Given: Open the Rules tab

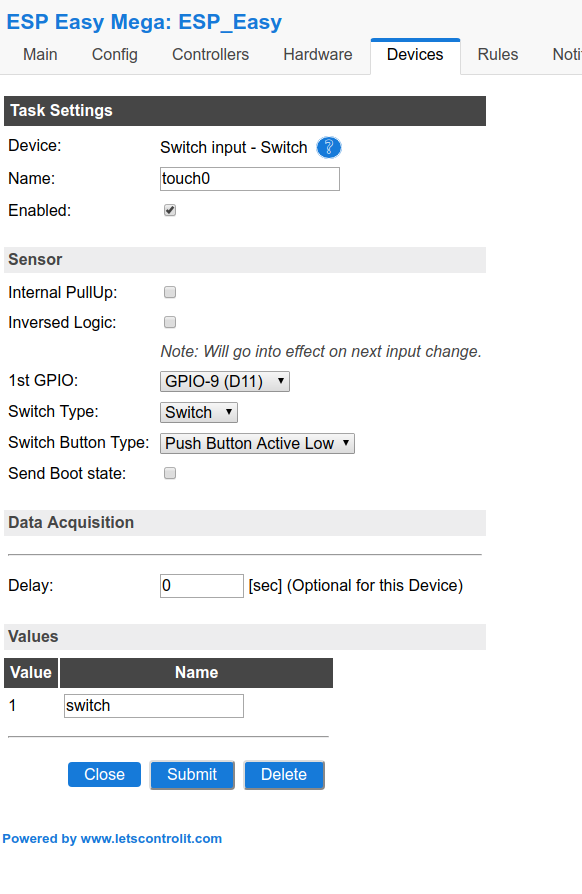Looking at the screenshot, I should tap(498, 55).
